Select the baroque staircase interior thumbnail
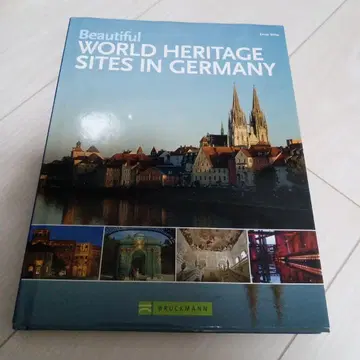This screenshot has width=360, height=360. 213,255
